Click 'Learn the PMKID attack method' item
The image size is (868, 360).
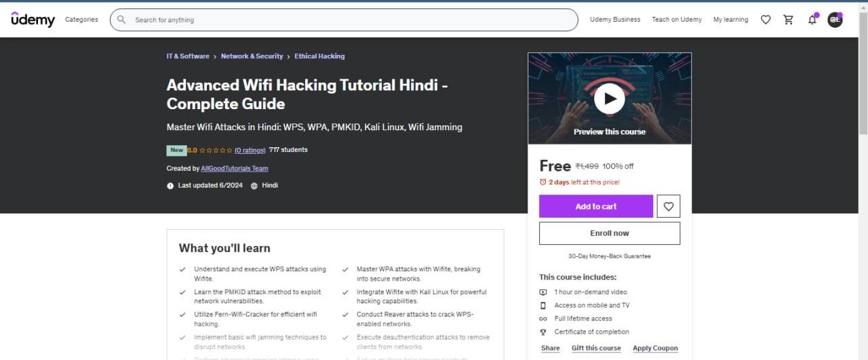coord(258,296)
